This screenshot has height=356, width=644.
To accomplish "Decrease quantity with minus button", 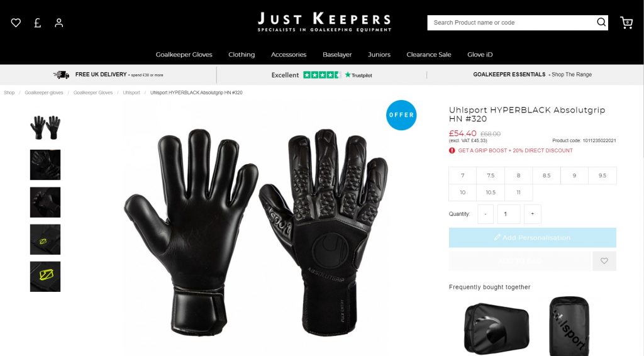I will [x=486, y=214].
